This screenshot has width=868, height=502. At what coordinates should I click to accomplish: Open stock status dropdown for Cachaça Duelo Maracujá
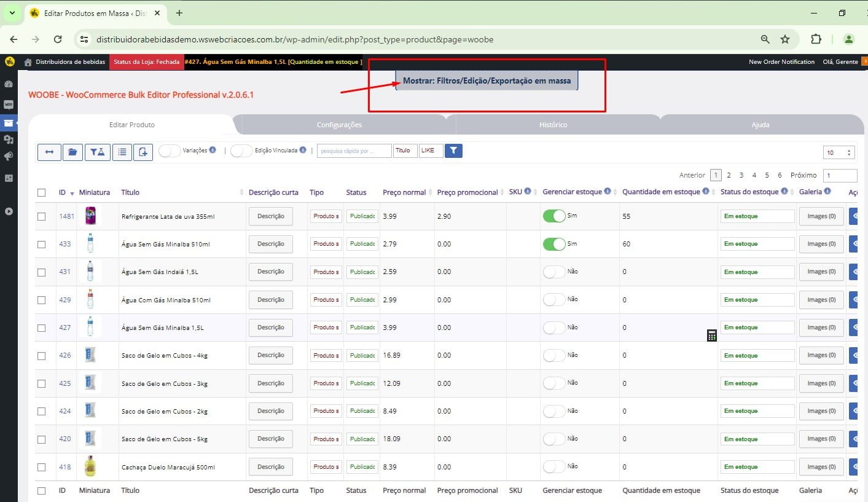[757, 467]
